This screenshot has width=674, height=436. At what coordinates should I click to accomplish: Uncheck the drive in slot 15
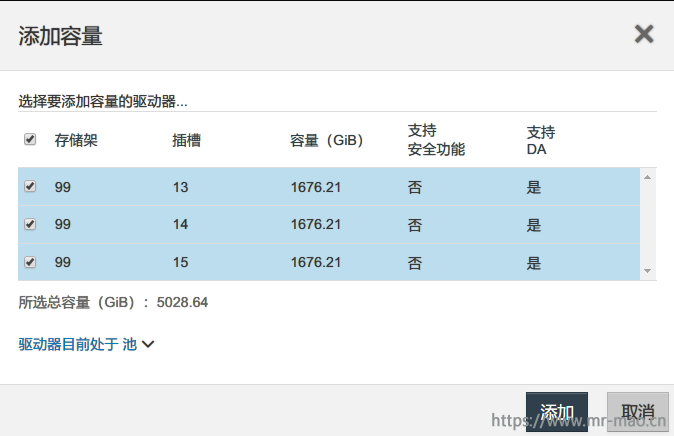pos(30,262)
